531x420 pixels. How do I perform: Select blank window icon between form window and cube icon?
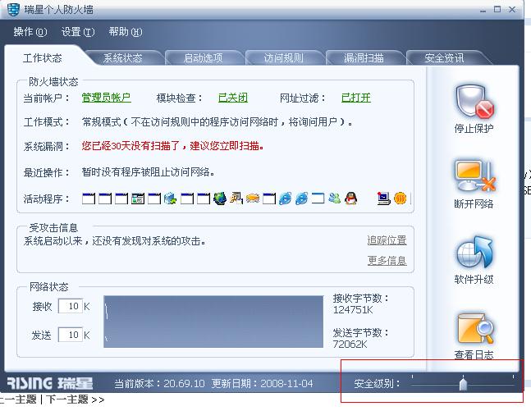154,199
